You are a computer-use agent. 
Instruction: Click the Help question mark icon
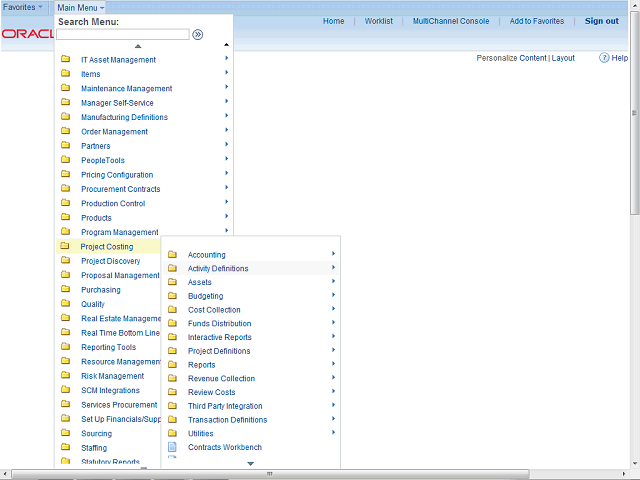coord(605,58)
